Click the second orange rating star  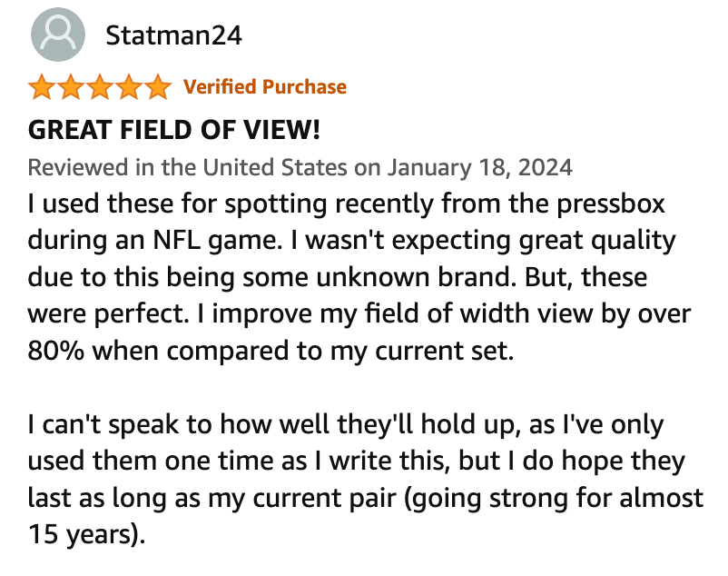(x=71, y=87)
